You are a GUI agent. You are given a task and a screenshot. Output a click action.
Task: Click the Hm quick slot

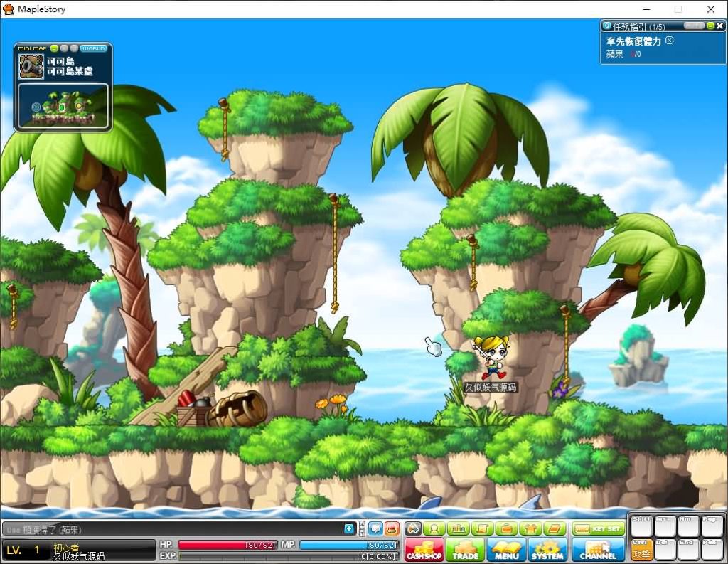tap(688, 526)
